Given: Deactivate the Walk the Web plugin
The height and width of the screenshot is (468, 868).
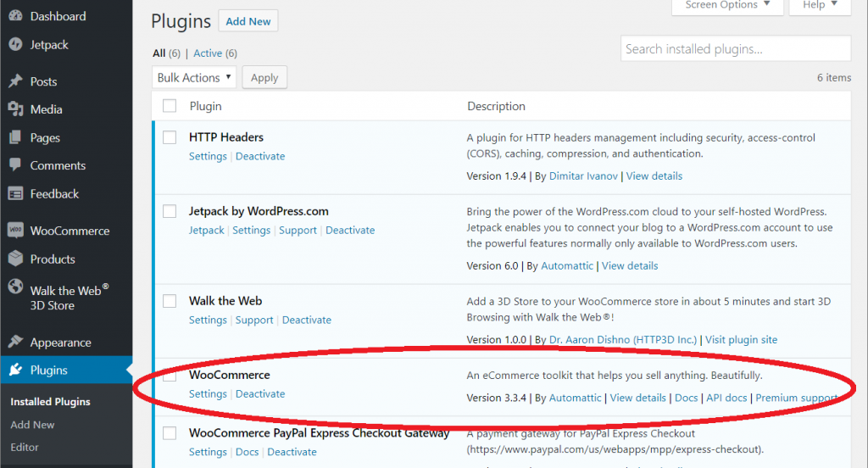Looking at the screenshot, I should point(307,320).
